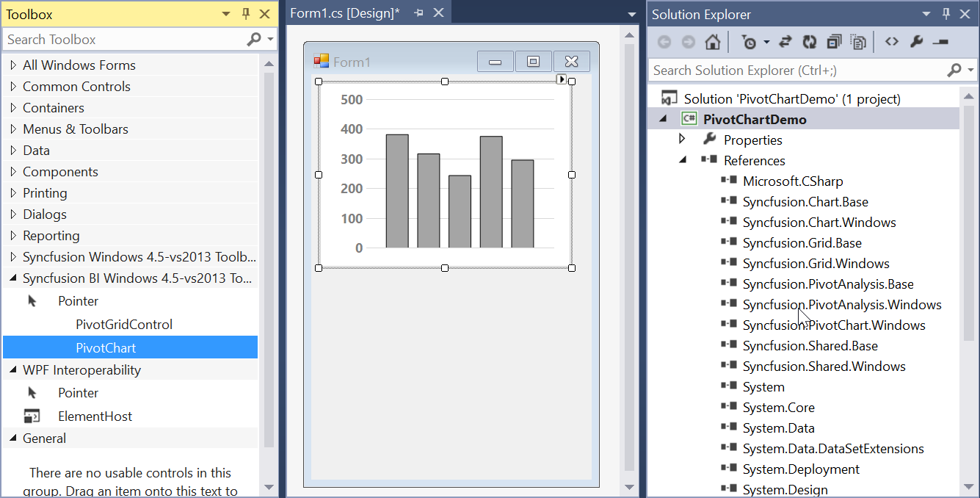Click the Pending Changes Filter clock icon
980x498 pixels.
(749, 43)
